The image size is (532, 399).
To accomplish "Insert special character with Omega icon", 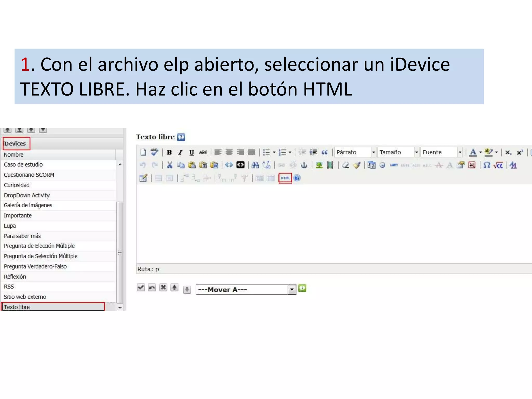I will pos(487,165).
